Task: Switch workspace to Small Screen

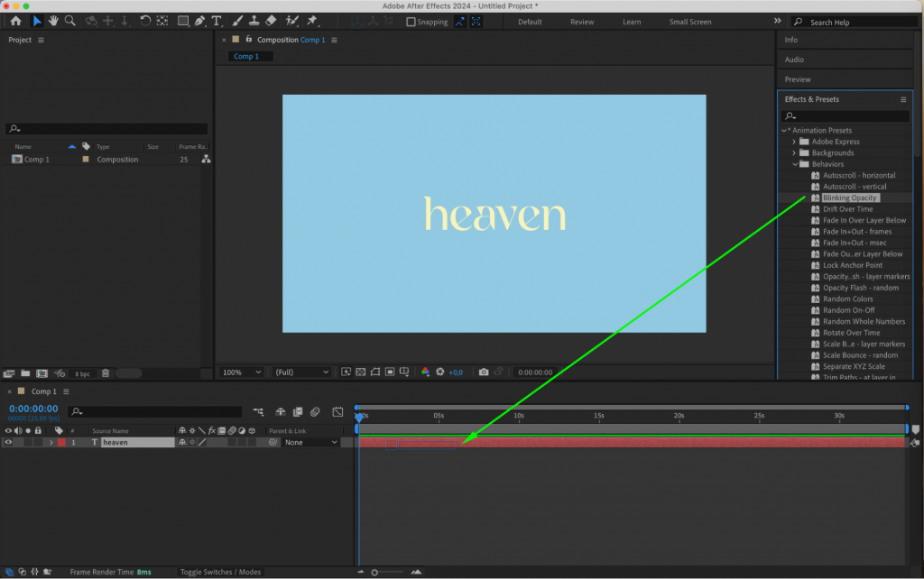Action: point(689,22)
